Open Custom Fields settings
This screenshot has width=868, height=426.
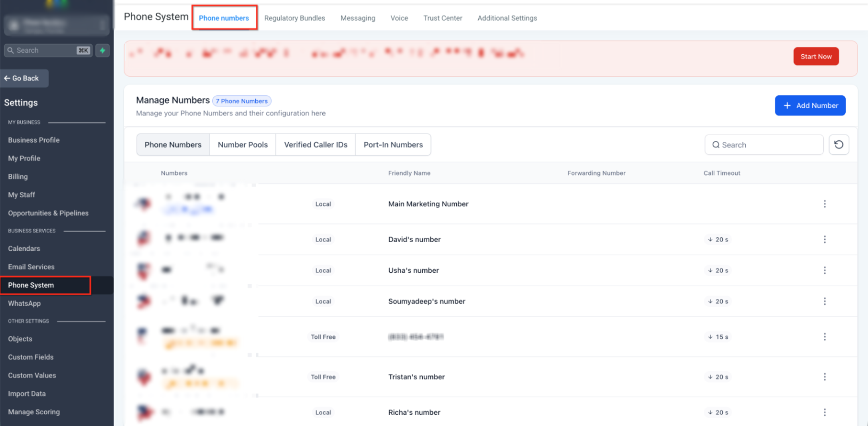click(31, 357)
